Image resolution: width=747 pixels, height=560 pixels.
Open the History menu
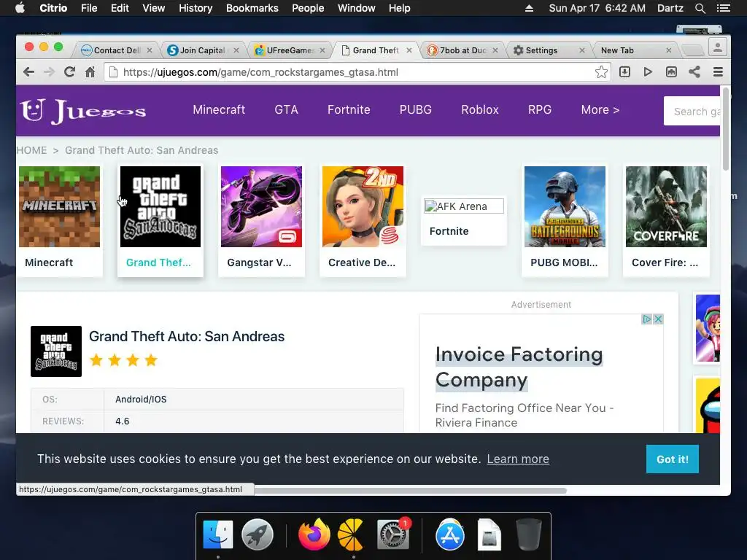tap(196, 8)
